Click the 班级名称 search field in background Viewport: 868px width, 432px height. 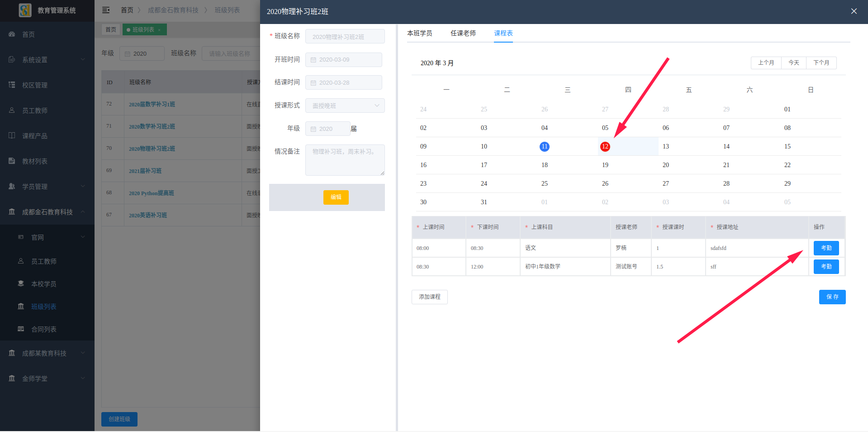(231, 53)
